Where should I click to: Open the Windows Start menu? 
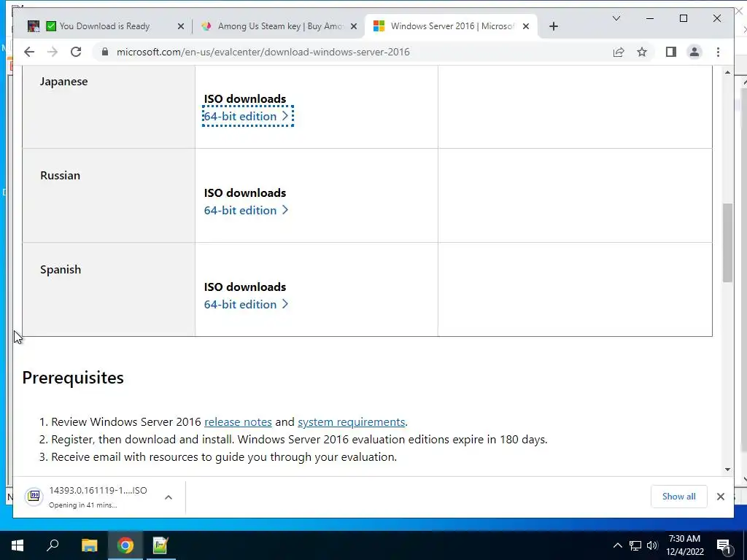click(18, 545)
